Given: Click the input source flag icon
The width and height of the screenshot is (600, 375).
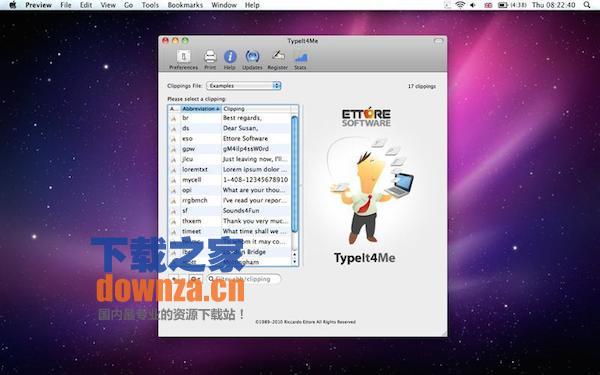Looking at the screenshot, I should click(x=488, y=5).
